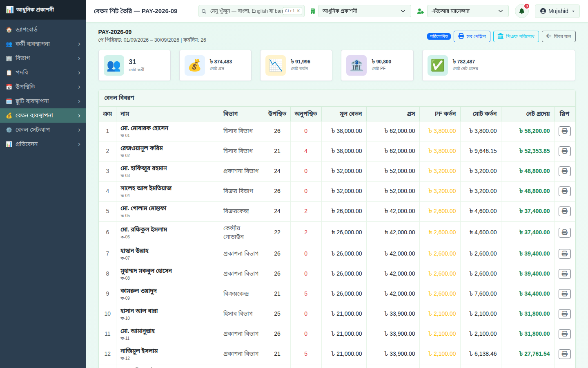The width and height of the screenshot is (588, 368).
Task: Click the সব পেস্লিপ button
Action: [472, 36]
